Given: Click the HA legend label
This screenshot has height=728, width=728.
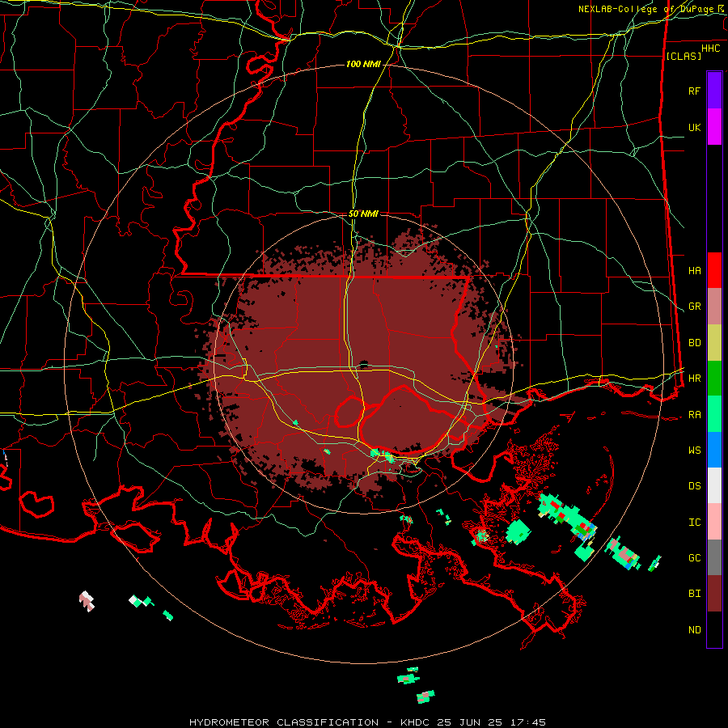Looking at the screenshot, I should tap(694, 270).
